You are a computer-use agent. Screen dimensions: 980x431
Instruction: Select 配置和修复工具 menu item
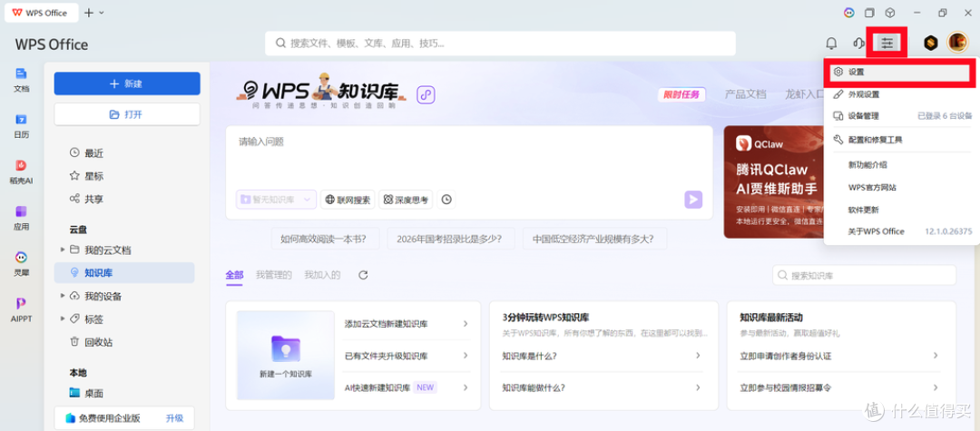click(x=899, y=140)
